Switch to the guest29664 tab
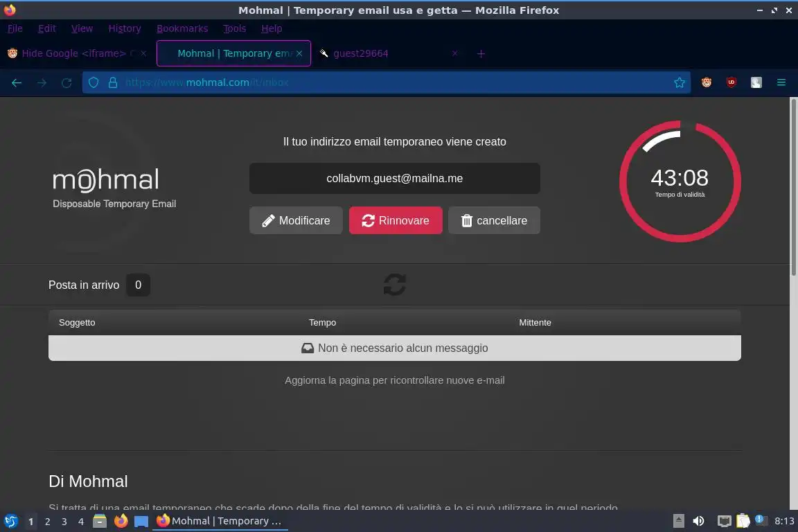The image size is (798, 532). coord(388,53)
